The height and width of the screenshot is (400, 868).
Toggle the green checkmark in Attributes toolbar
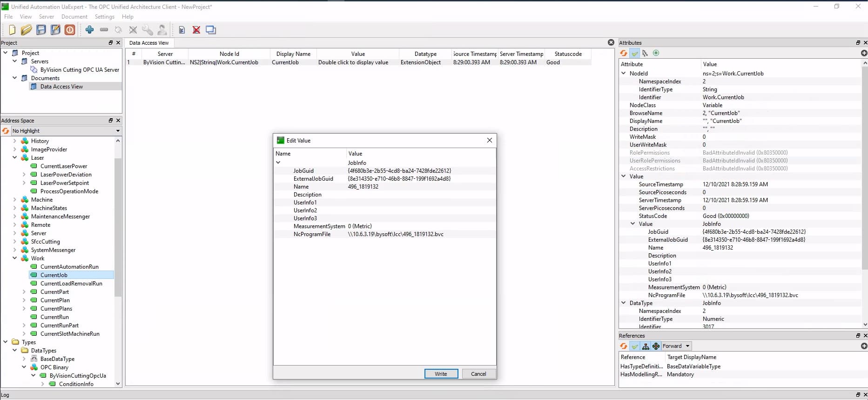[x=634, y=53]
